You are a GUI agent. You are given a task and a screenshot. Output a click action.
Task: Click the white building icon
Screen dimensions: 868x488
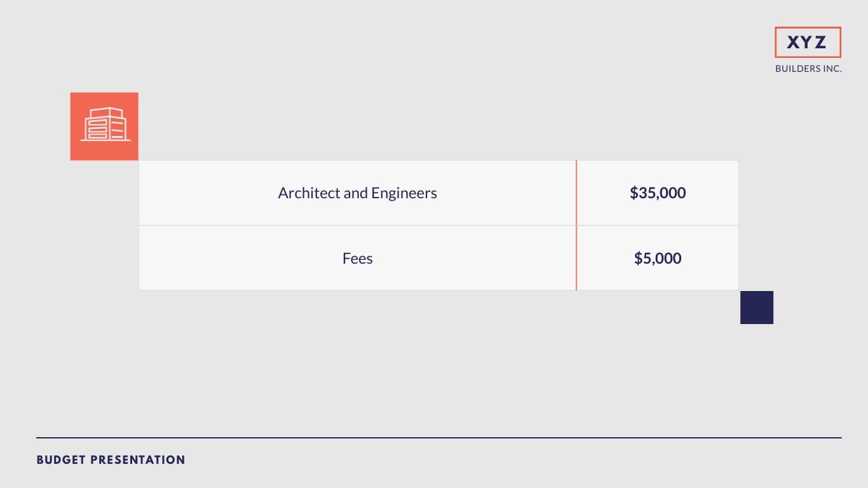[105, 124]
